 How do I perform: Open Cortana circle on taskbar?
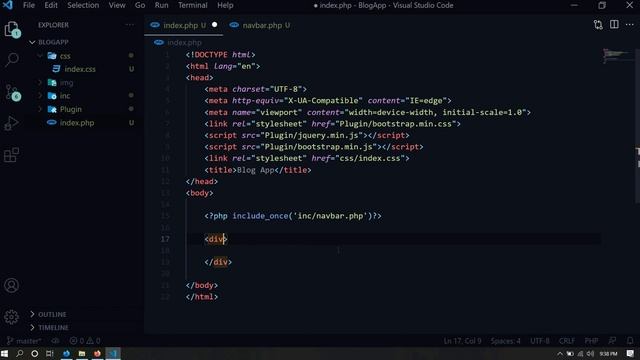point(35,353)
